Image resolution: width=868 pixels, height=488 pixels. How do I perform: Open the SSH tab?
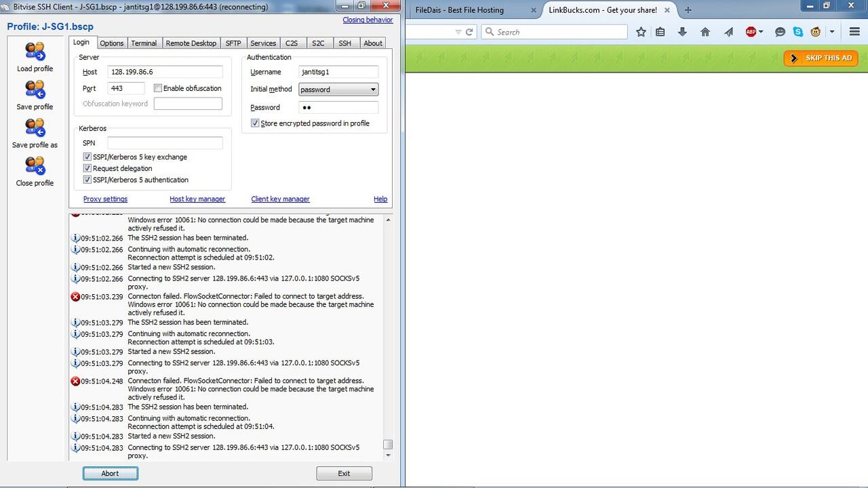345,43
